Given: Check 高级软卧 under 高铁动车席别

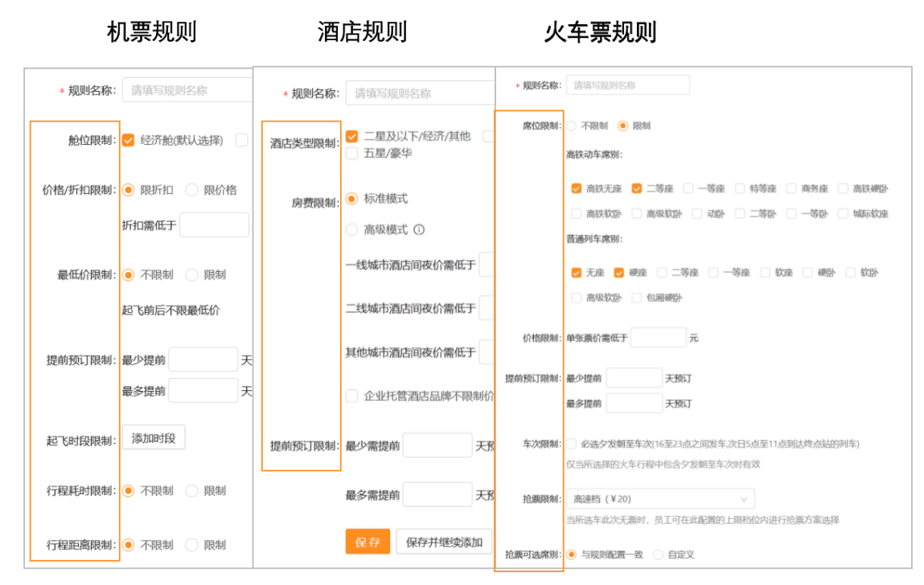Looking at the screenshot, I should (636, 213).
